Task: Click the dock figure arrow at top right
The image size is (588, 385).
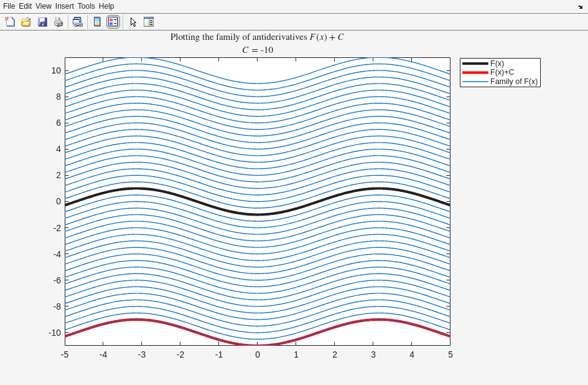Action: point(580,6)
